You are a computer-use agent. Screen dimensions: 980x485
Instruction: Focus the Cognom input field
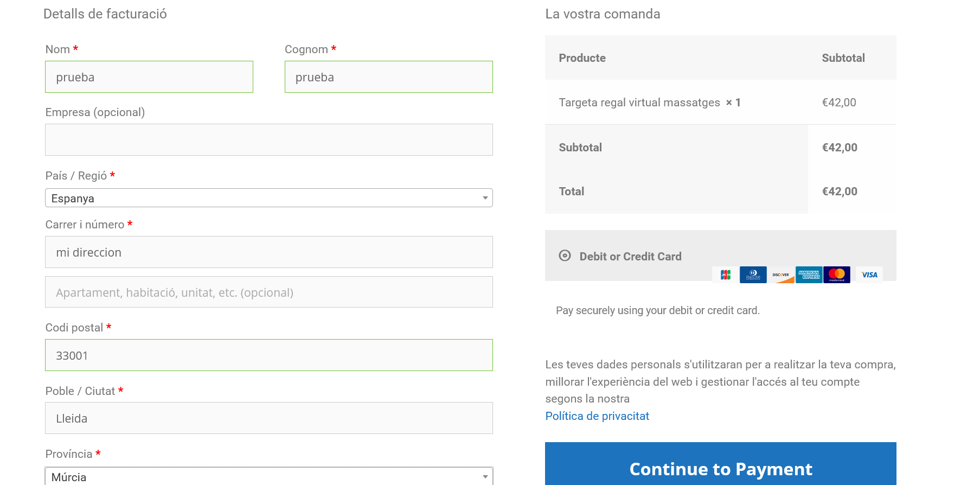pos(389,77)
